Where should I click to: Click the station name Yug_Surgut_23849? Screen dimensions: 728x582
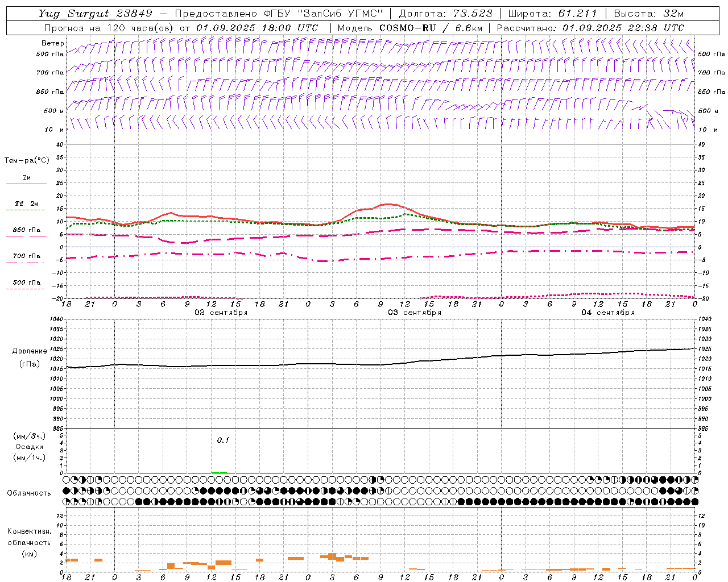tap(96, 14)
